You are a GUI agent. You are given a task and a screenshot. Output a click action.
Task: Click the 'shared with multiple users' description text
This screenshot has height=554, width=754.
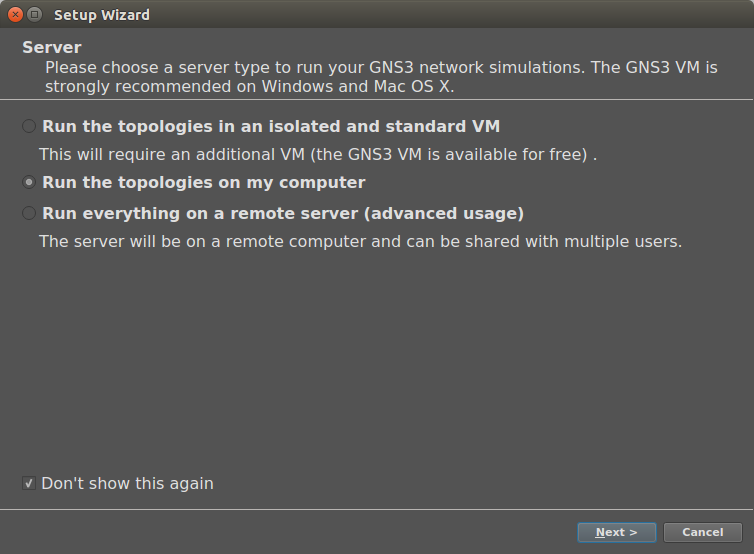[x=360, y=241]
